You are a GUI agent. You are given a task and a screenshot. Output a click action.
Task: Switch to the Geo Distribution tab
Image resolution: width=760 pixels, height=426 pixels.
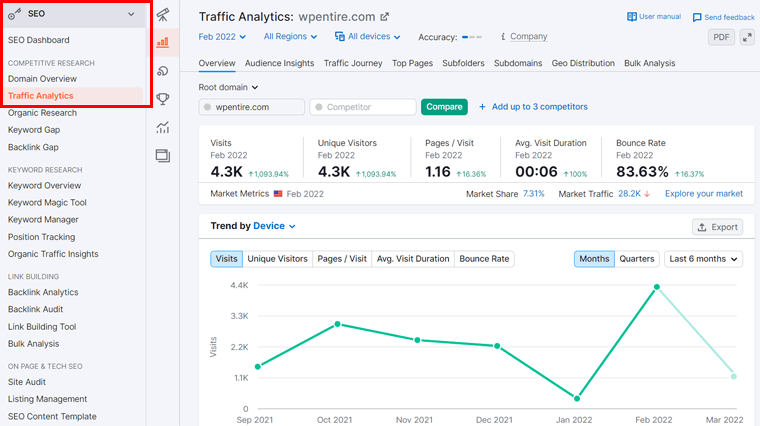583,63
